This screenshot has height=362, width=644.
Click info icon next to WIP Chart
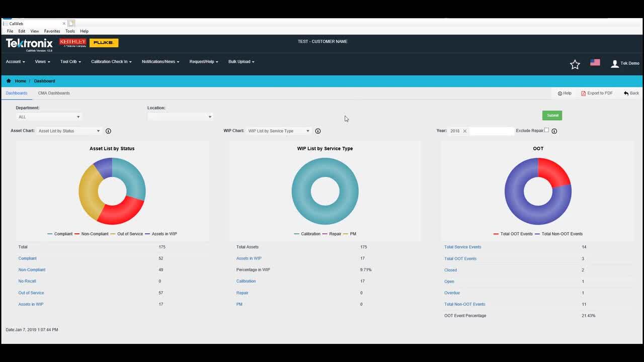[318, 131]
